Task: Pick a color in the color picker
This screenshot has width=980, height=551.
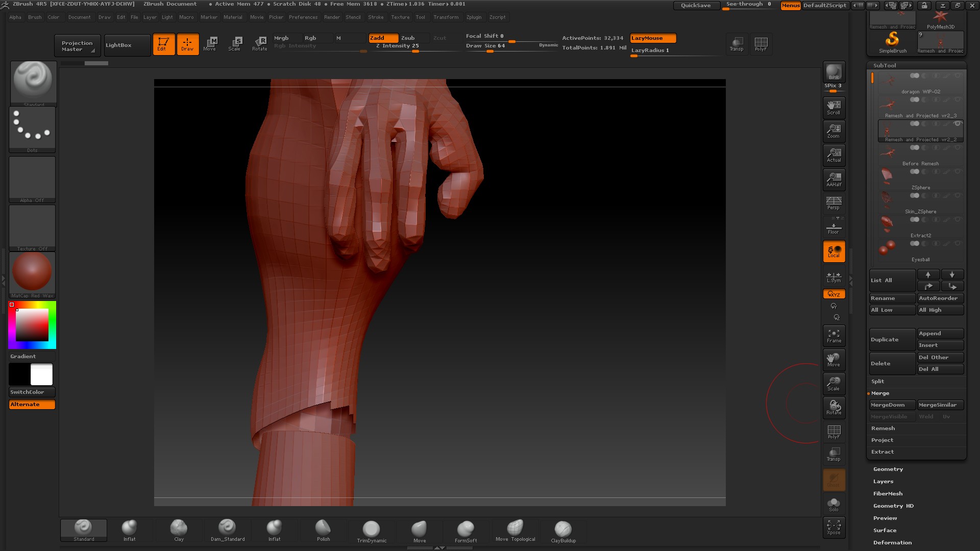Action: click(x=32, y=325)
